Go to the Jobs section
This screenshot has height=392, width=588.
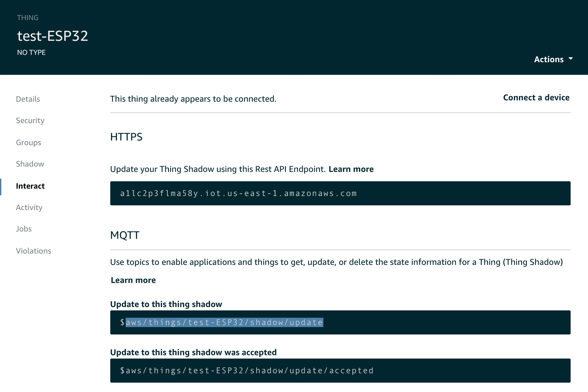point(24,229)
